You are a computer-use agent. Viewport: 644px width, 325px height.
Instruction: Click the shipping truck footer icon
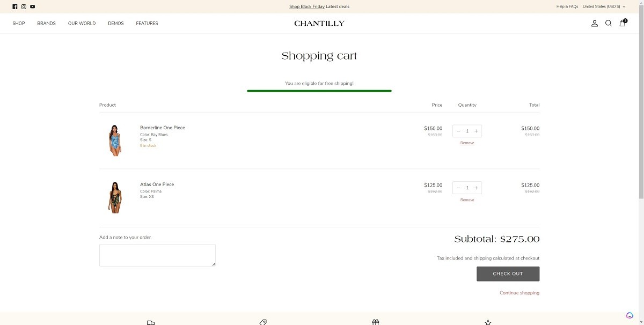click(151, 322)
